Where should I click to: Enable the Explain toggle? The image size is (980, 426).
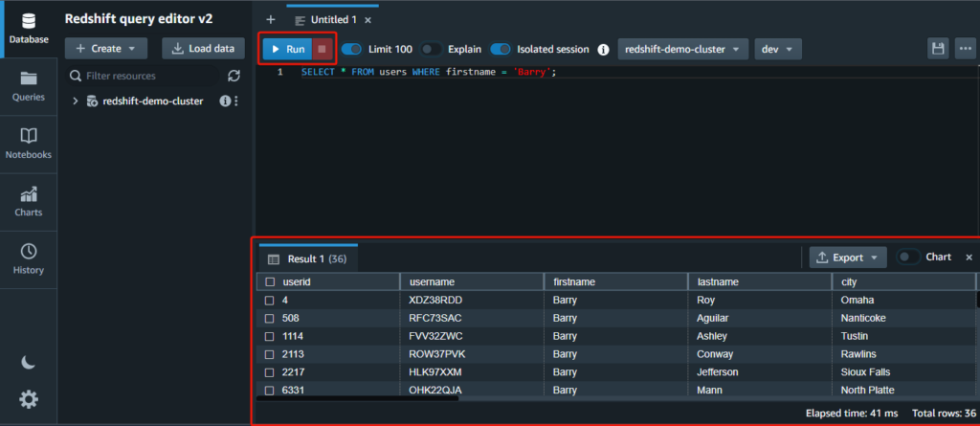(432, 49)
